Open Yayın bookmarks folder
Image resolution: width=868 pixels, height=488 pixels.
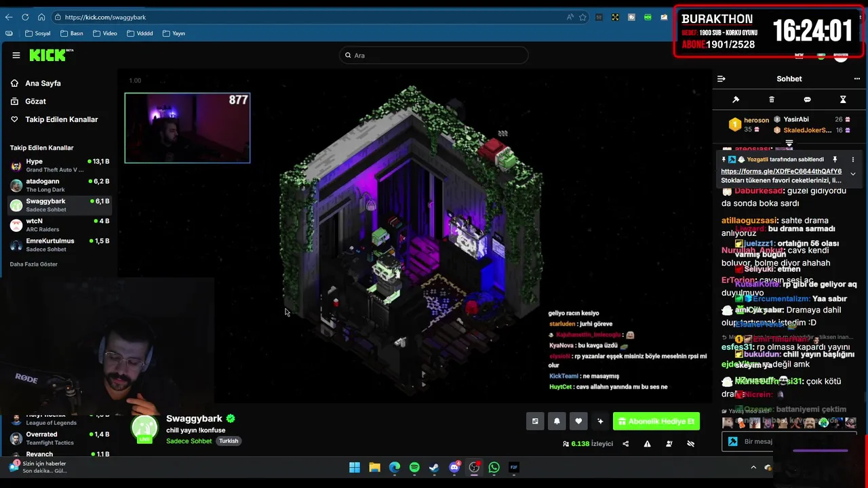[174, 33]
